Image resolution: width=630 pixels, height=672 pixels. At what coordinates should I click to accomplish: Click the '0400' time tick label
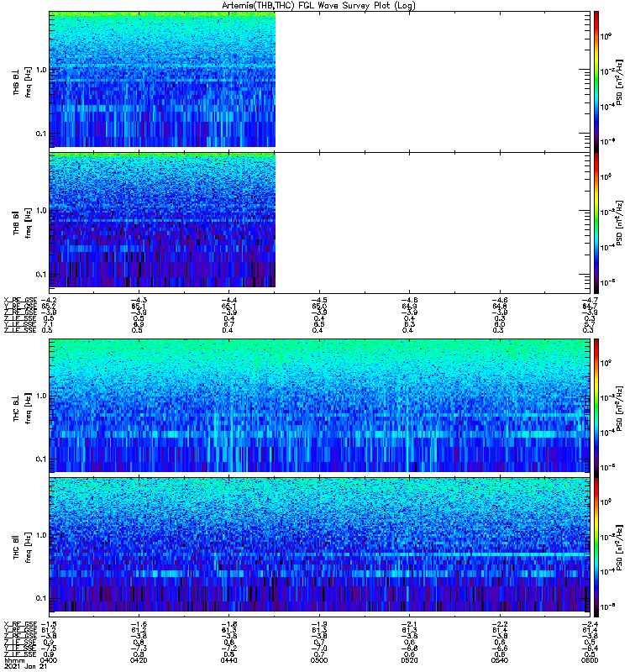coord(48,660)
